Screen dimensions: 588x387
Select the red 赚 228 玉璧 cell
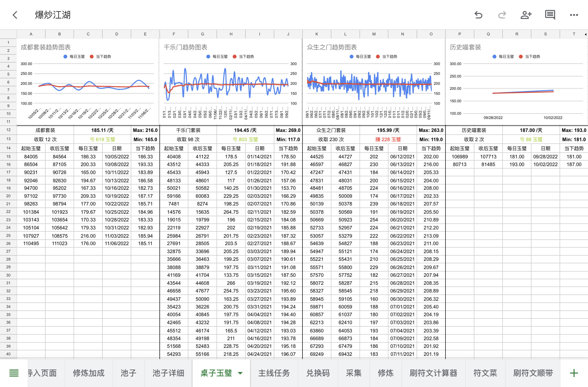click(x=388, y=139)
